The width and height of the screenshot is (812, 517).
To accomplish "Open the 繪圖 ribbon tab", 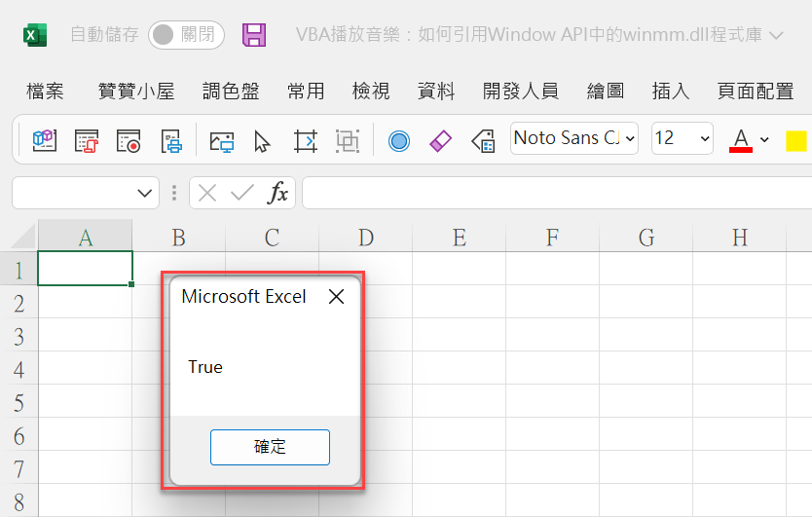I will 606,92.
